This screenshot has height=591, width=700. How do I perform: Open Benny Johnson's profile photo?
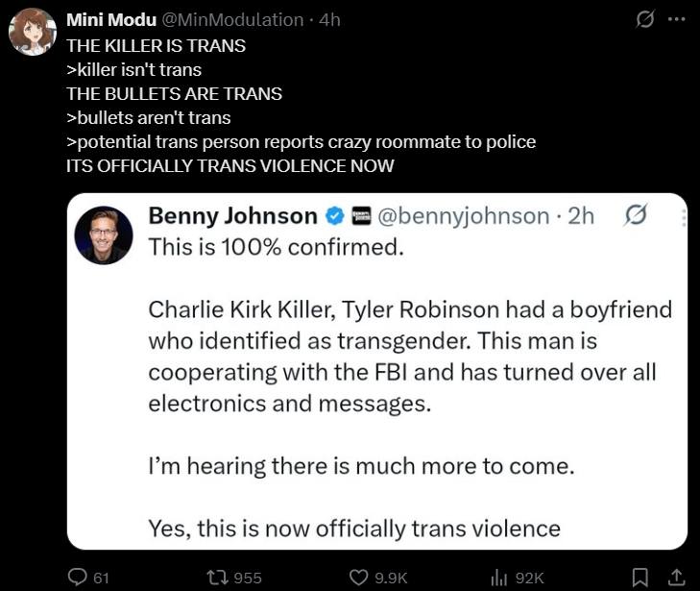[104, 235]
